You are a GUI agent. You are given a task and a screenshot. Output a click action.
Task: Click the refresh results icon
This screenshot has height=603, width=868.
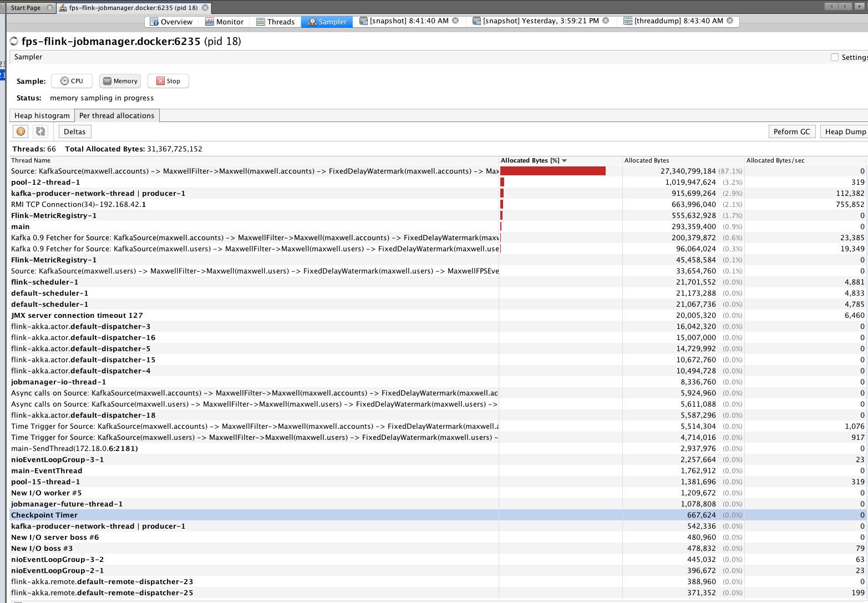point(40,131)
